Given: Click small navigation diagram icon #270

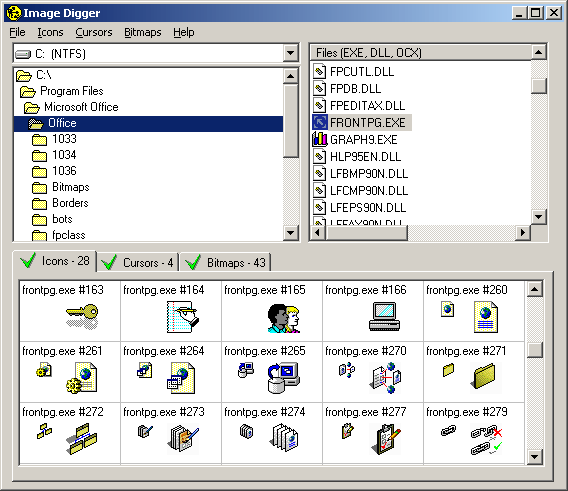Looking at the screenshot, I should 347,370.
